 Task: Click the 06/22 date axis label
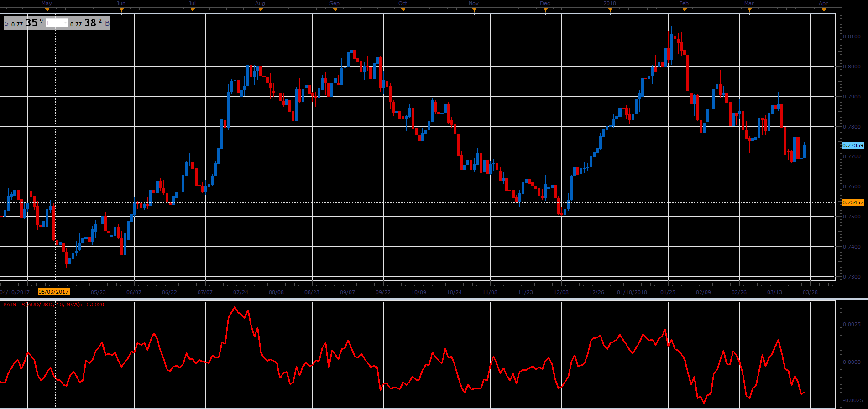pos(169,292)
